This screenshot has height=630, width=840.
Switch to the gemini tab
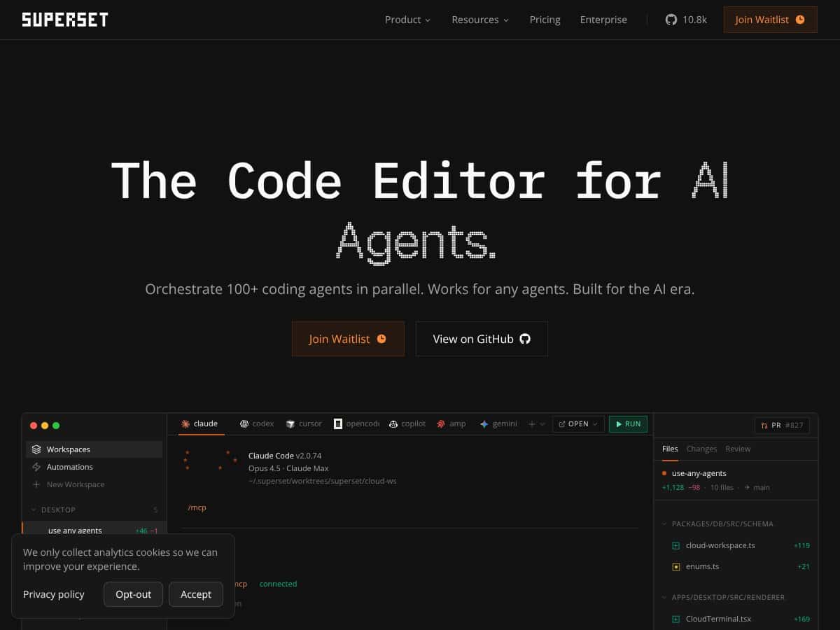498,423
